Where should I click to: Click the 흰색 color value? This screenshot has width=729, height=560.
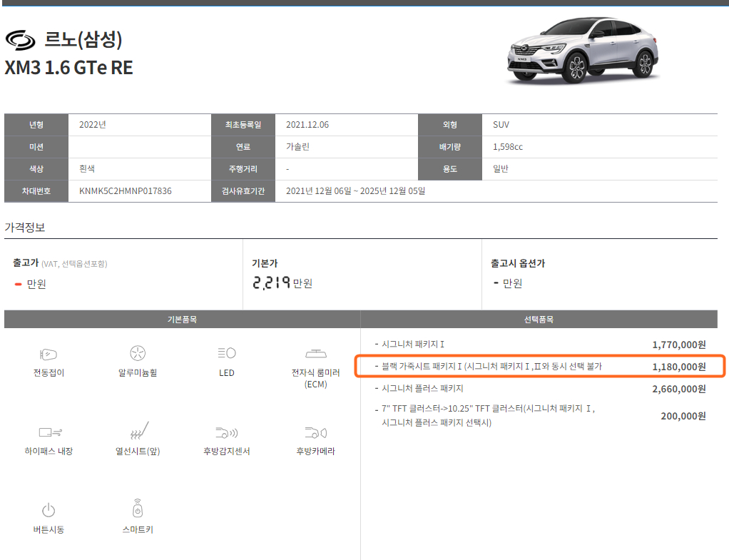87,169
